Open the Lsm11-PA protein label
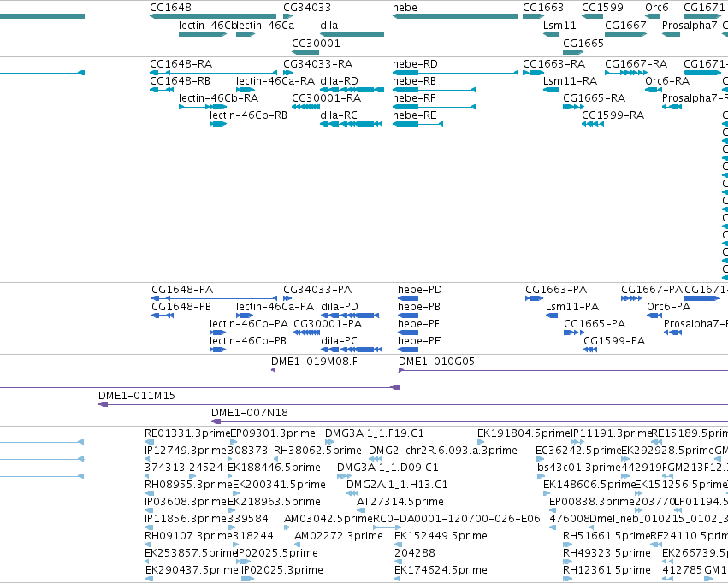728x583 pixels. (572, 307)
